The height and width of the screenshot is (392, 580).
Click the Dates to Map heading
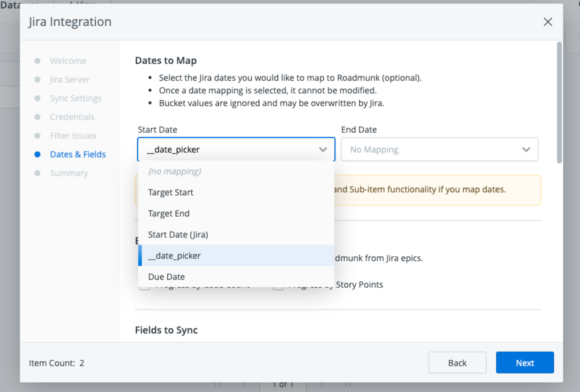coord(166,60)
